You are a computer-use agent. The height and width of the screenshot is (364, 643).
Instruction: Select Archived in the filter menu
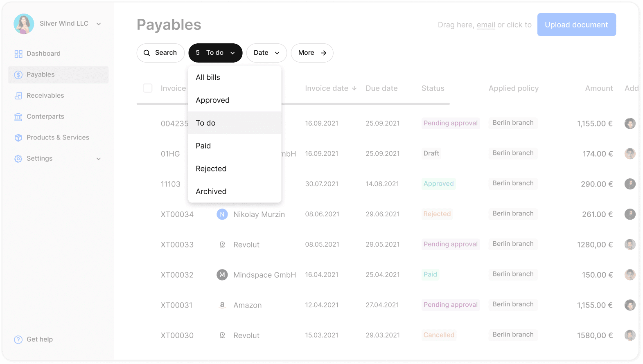click(x=235, y=191)
